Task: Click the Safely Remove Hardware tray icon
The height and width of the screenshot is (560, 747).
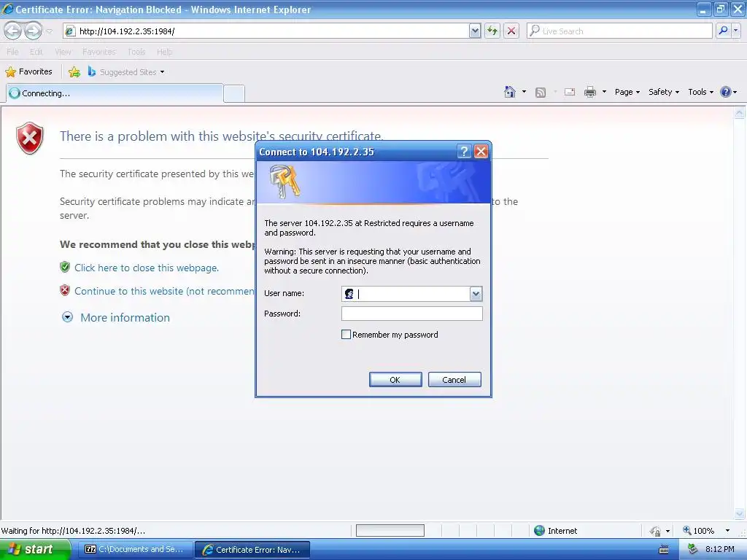Action: pos(693,549)
